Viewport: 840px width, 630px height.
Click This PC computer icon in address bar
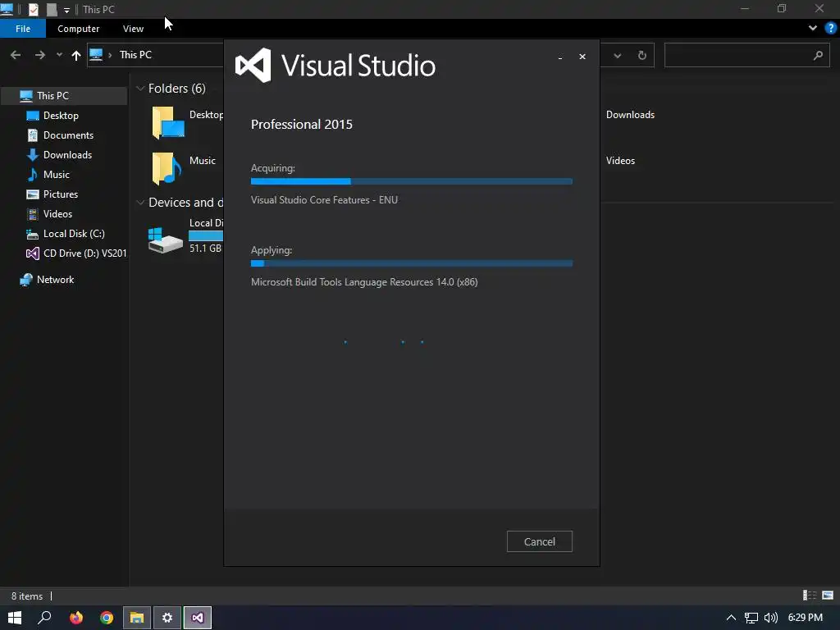[96, 55]
